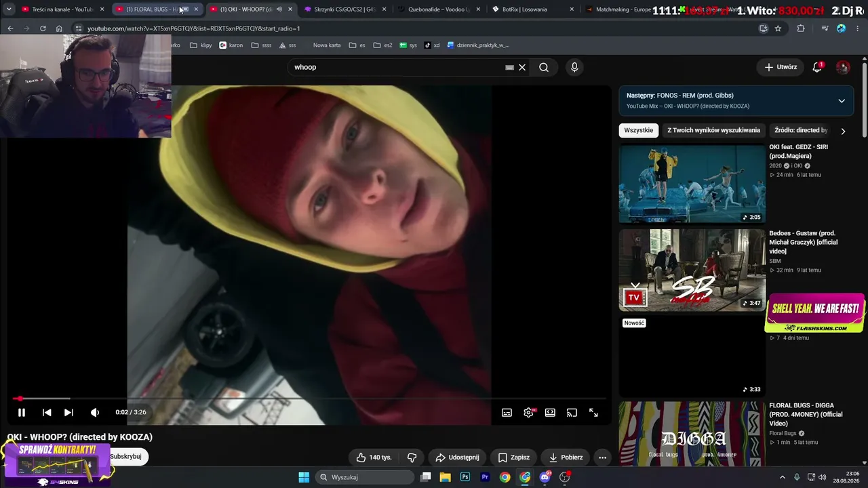Viewport: 868px width, 488px height.
Task: Clear the search text 'whoop'
Action: tap(522, 67)
